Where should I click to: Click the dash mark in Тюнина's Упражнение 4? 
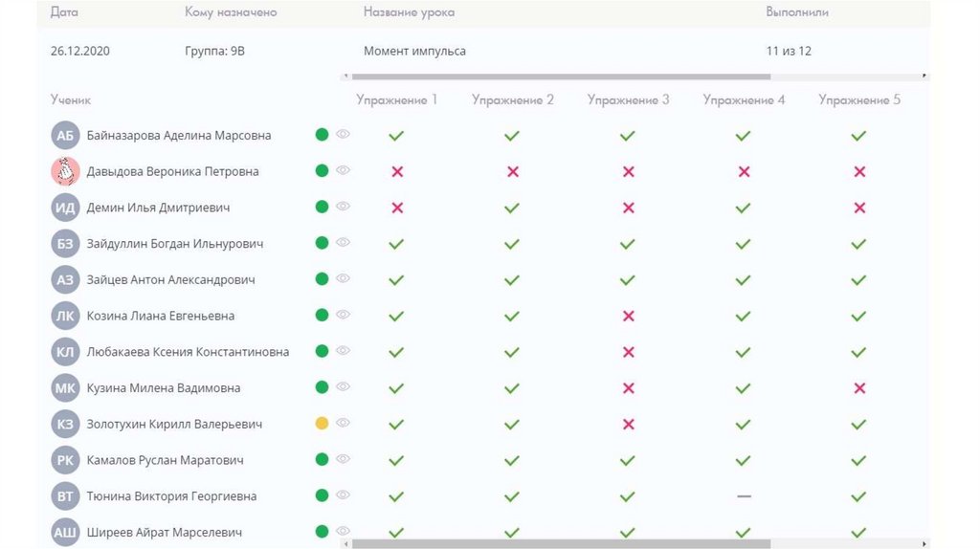[744, 496]
